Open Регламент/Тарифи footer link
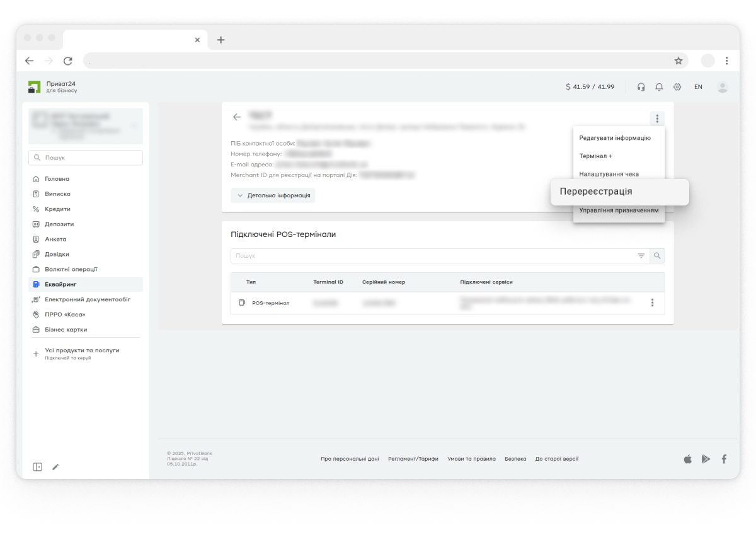The width and height of the screenshot is (756, 542). [x=413, y=459]
